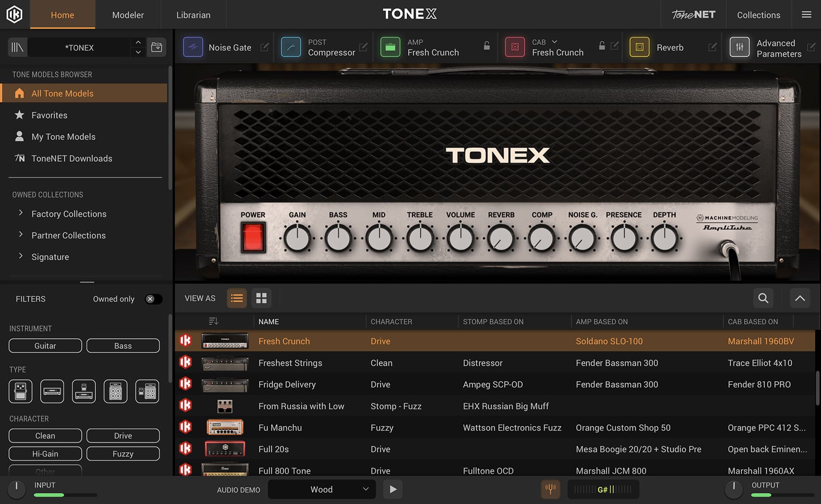Viewport: 821px width, 504px height.
Task: Click the tuner icon in bottom bar
Action: pyautogui.click(x=550, y=489)
